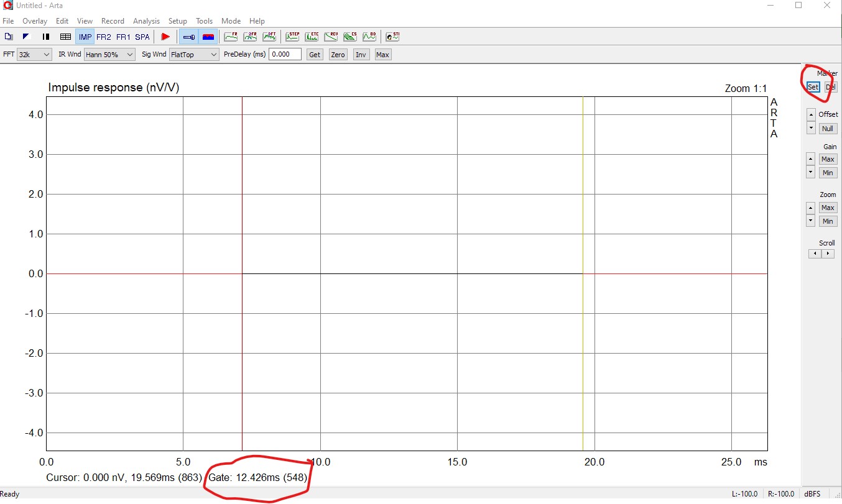842x504 pixels.
Task: Click the Zoom 1:1 label above the plot
Action: tap(746, 88)
